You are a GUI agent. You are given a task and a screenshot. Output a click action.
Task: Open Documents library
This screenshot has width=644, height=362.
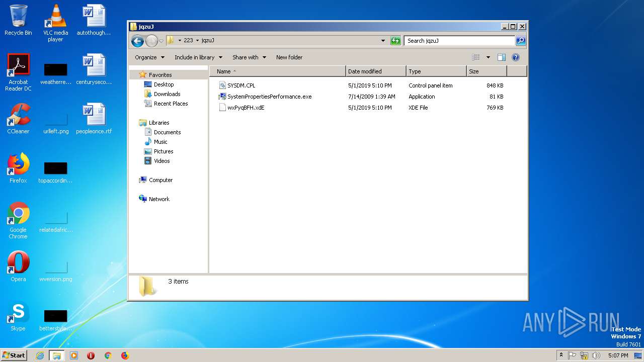[x=167, y=132]
